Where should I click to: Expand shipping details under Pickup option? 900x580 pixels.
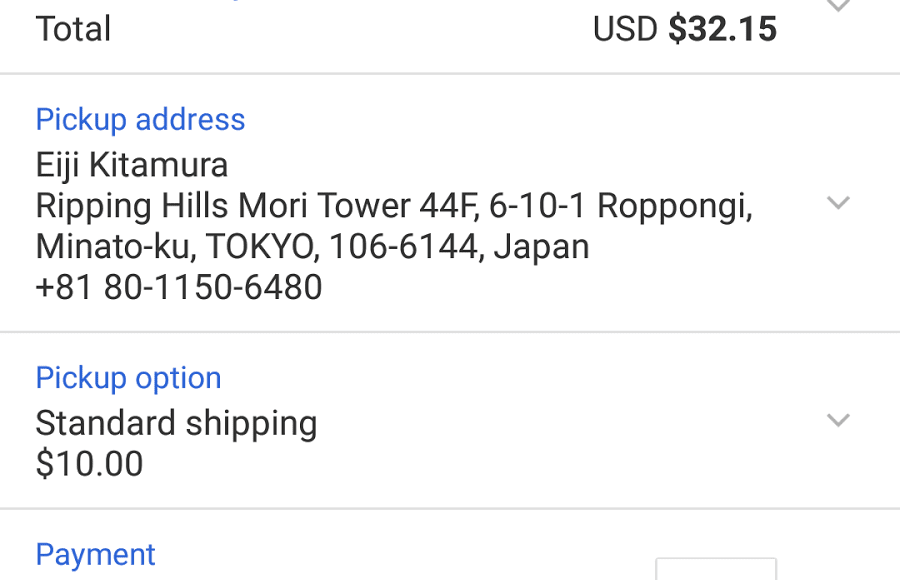(x=838, y=421)
